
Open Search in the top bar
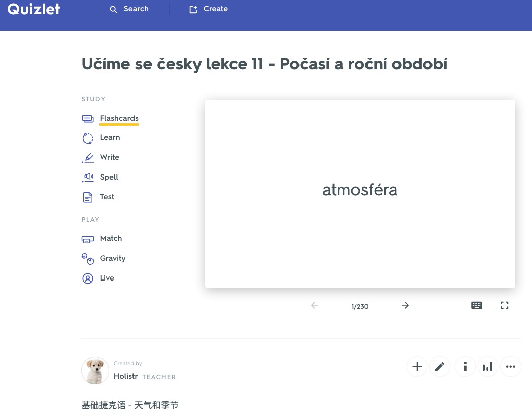point(129,9)
